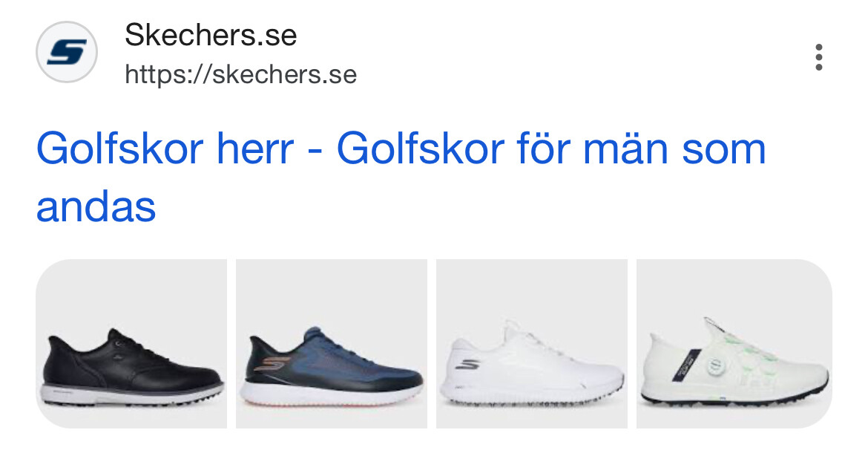The image size is (868, 453).
Task: Select the all-white lace-up shoe thumbnail
Action: coord(532,343)
